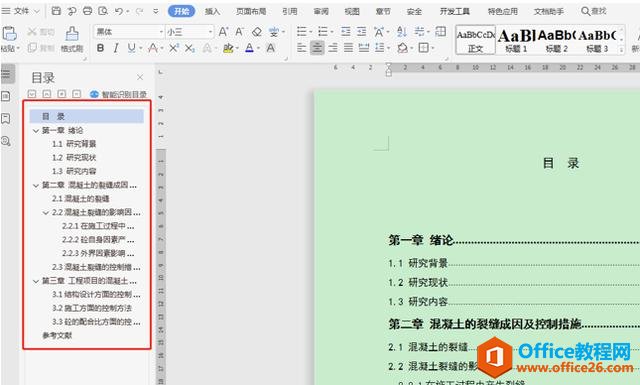The image size is (640, 385).
Task: Apply superscript formatting
Action: coord(173,48)
